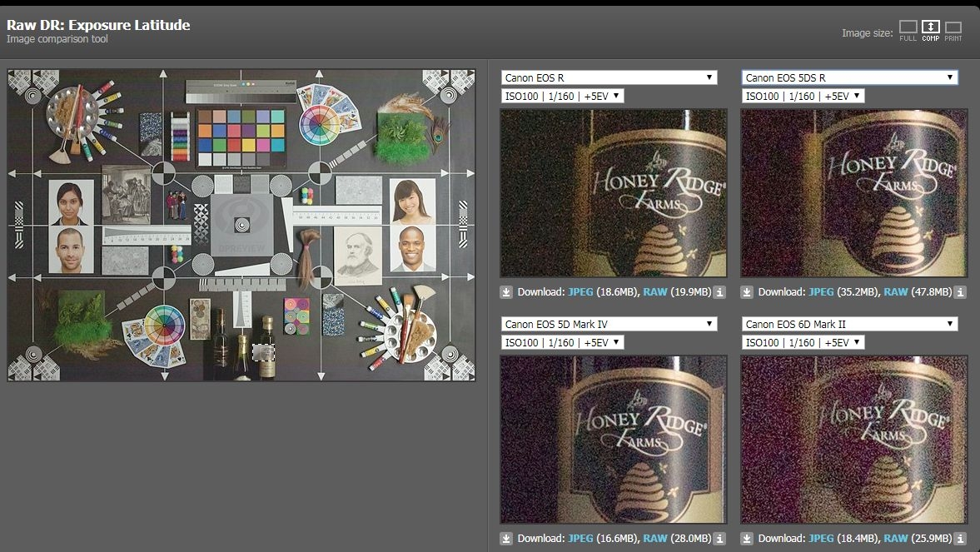Screen dimensions: 980x552
Task: Download Canon EOS 5DS R RAW (47.8MB)
Action: [x=896, y=292]
